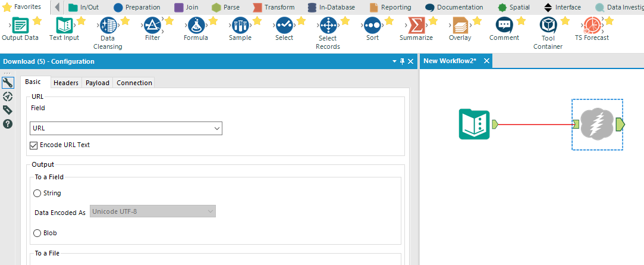Screen dimensions: 644x265
Task: Open the Configuration panel options arrow
Action: (x=395, y=61)
